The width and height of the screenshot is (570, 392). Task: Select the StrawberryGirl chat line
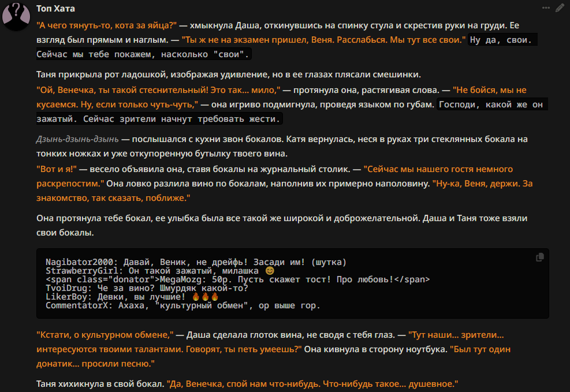pyautogui.click(x=159, y=271)
